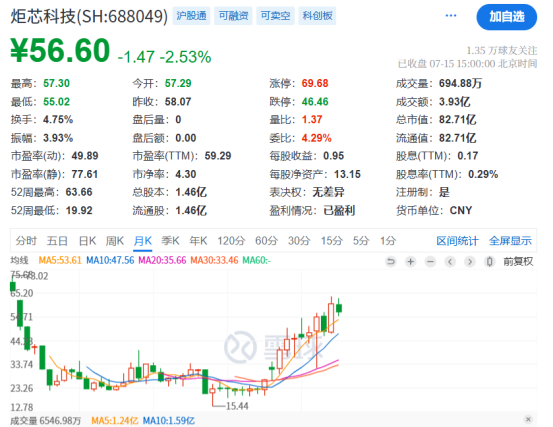The width and height of the screenshot is (553, 427).
Task: Switch to the 日K chart tab
Action: pos(87,241)
